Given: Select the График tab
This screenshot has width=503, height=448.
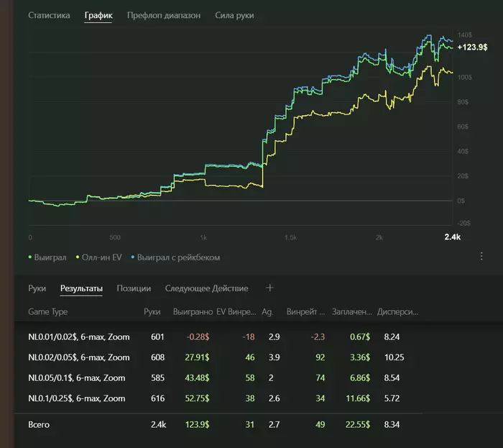Looking at the screenshot, I should (x=98, y=15).
